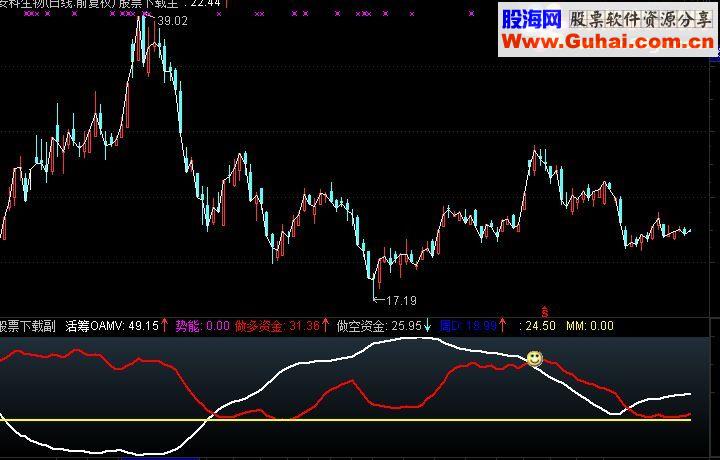Click the 股票下载副 indicator name
Screen dimensions: 720x460
click(x=28, y=326)
